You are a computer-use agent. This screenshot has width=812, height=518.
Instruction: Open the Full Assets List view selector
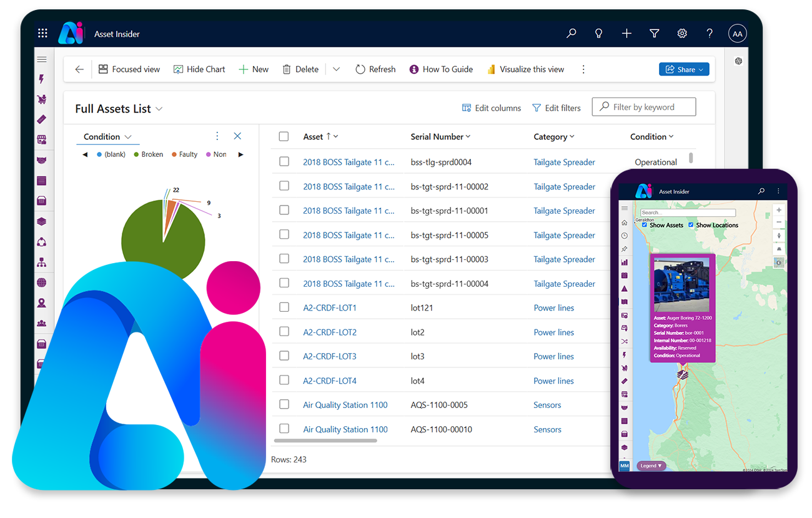[x=119, y=109]
